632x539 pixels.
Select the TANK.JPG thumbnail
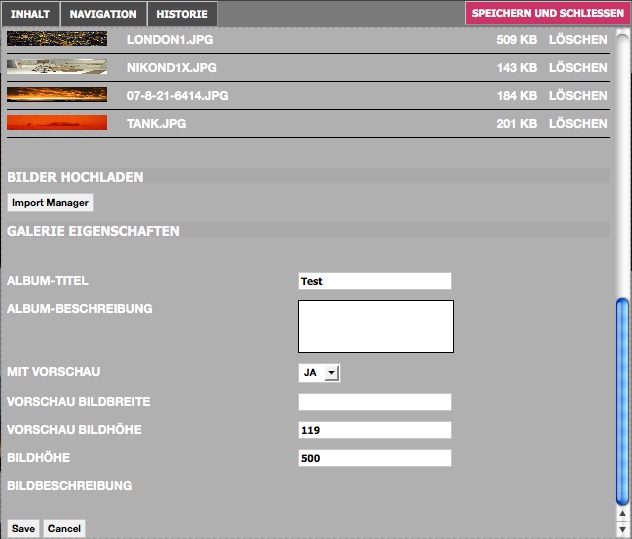tap(57, 123)
